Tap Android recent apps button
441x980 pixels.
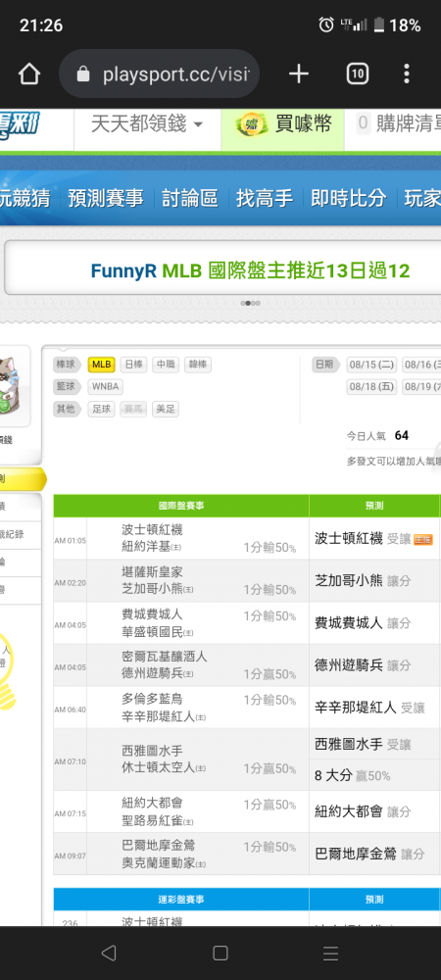pos(330,953)
